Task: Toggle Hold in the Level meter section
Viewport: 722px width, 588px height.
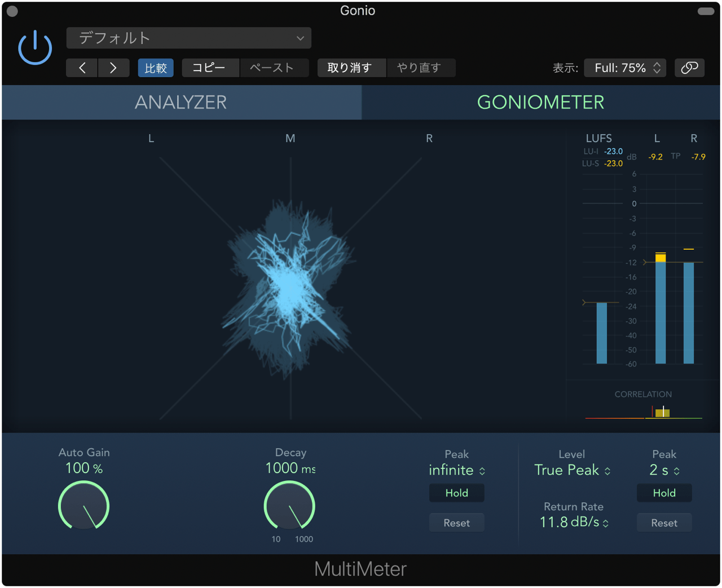Action: coord(664,493)
